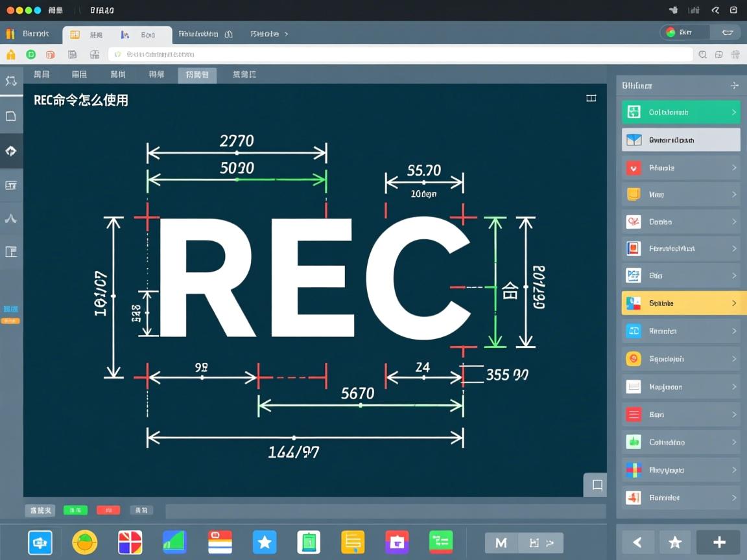Click the red heart icon in the right panel

point(634,167)
